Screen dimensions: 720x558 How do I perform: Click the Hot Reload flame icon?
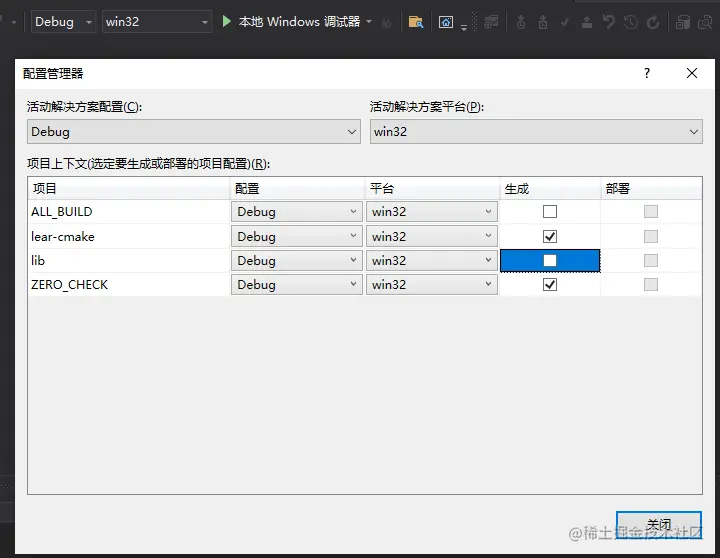[387, 22]
